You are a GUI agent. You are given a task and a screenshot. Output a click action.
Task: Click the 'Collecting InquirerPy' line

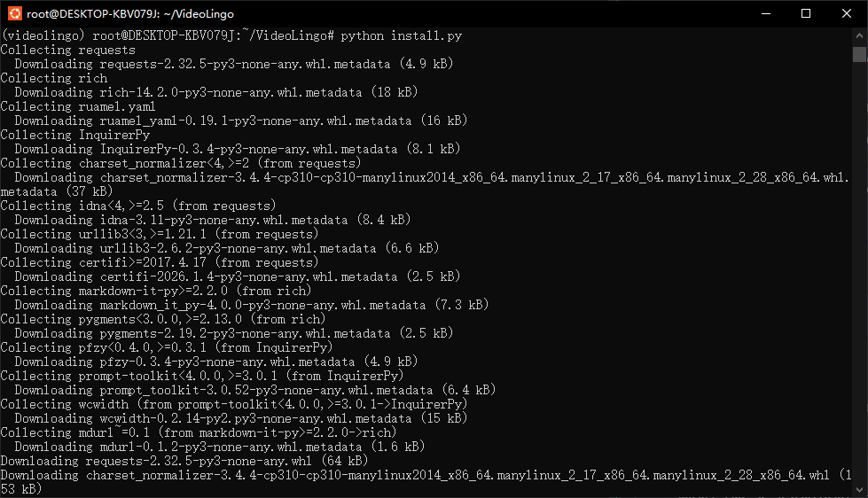(x=75, y=135)
